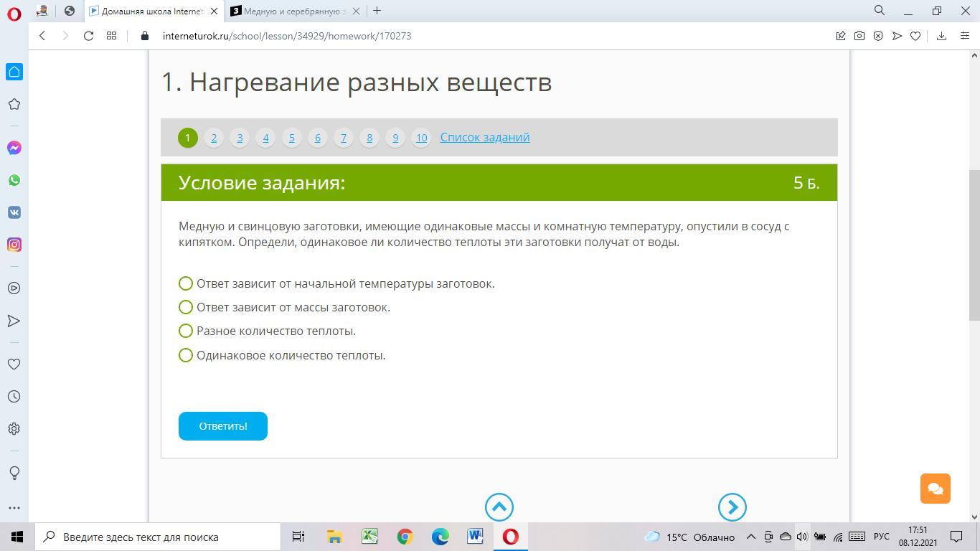This screenshot has height=551, width=980.
Task: Jump to top with up arrow circle
Action: (499, 507)
